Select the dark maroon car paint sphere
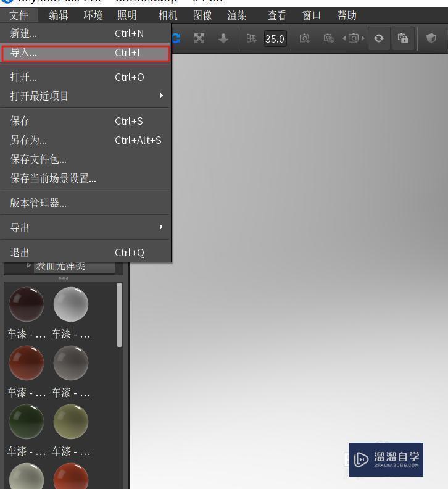Image resolution: width=448 pixels, height=489 pixels. [26, 304]
